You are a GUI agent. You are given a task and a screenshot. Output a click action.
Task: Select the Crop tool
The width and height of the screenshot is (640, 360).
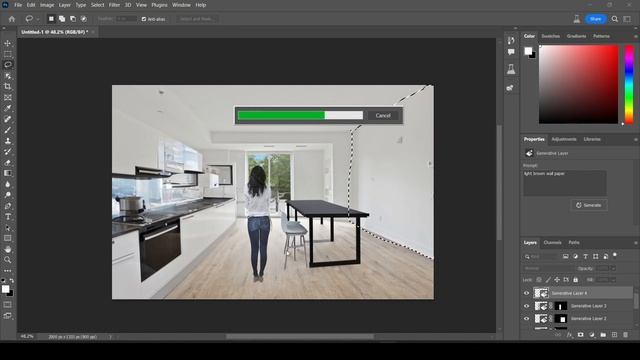[x=7, y=87]
